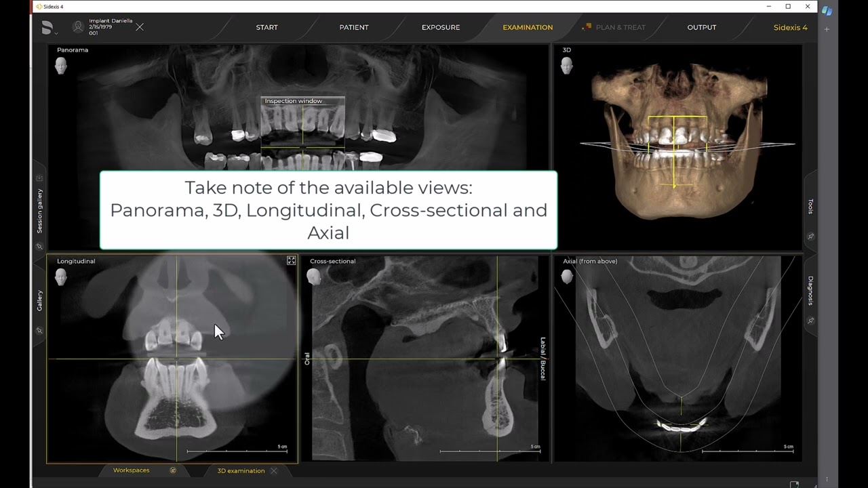The height and width of the screenshot is (488, 868).
Task: Go to the OUTPUT phase
Action: (702, 28)
